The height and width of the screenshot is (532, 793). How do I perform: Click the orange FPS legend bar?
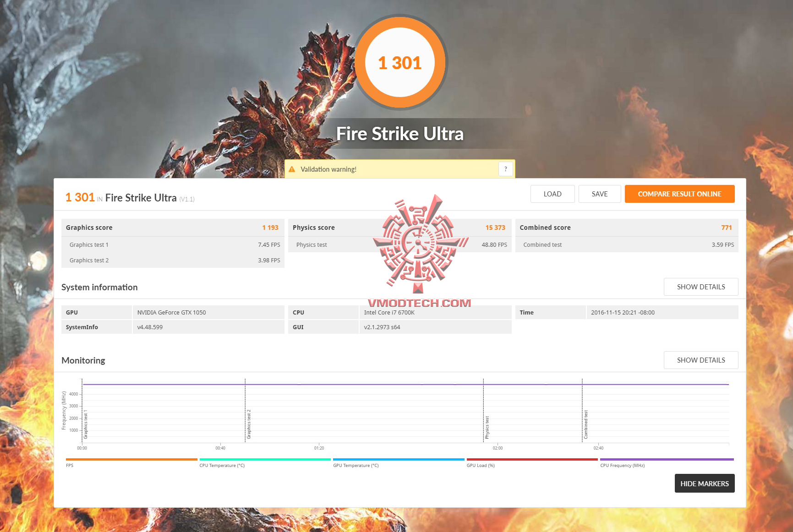(x=131, y=459)
